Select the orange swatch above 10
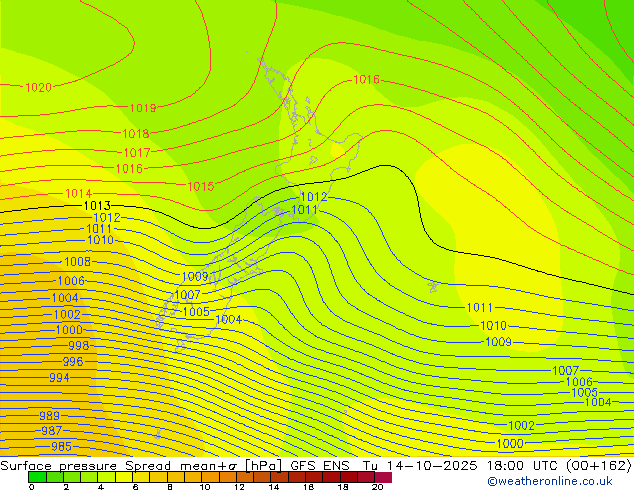The height and width of the screenshot is (490, 634). tap(210, 477)
